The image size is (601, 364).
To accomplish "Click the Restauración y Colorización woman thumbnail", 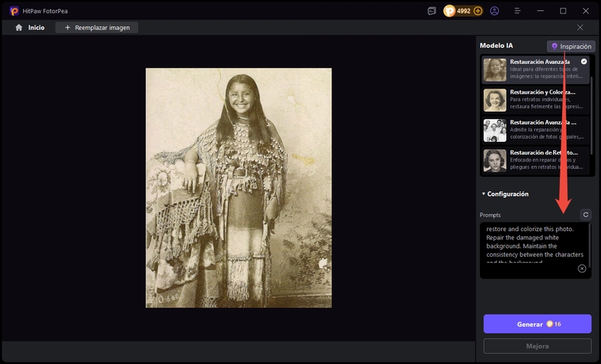I will pos(495,100).
